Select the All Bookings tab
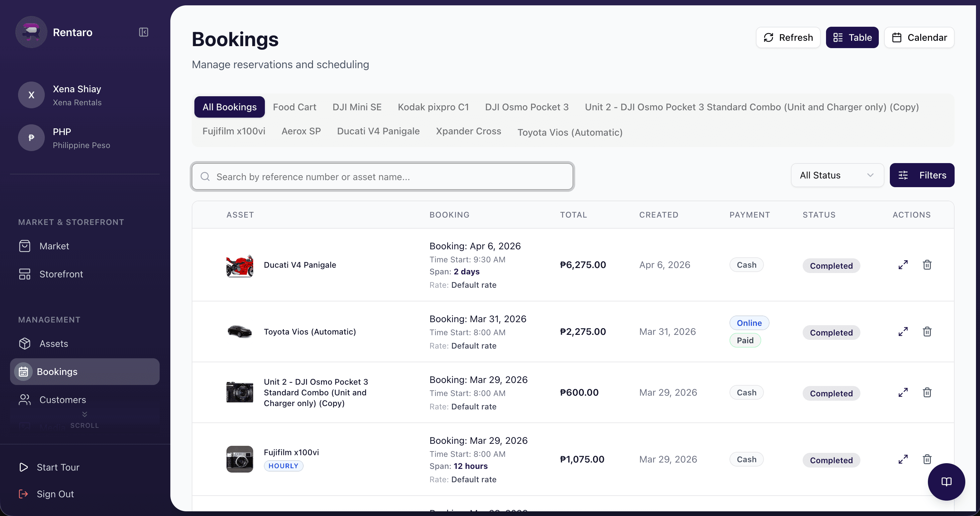The width and height of the screenshot is (980, 516). (x=229, y=107)
